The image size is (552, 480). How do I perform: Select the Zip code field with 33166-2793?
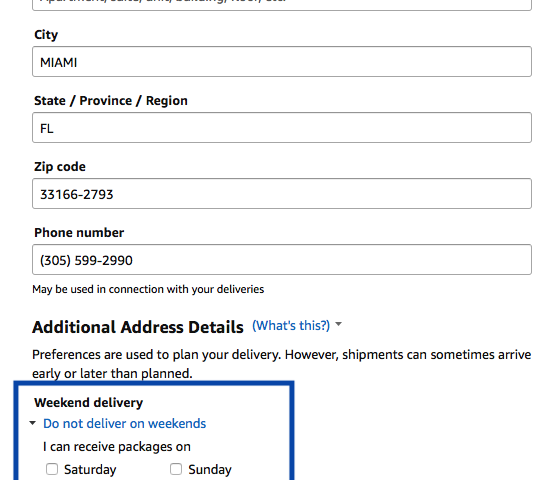(282, 193)
